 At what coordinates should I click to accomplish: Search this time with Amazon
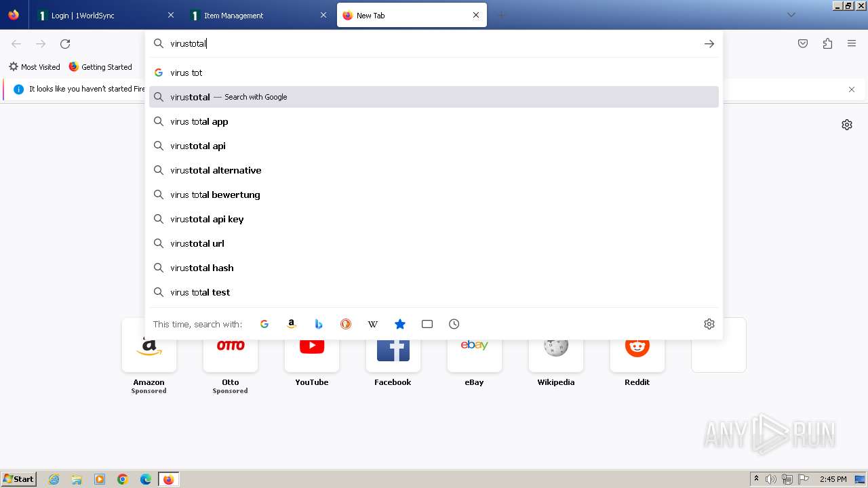[292, 324]
